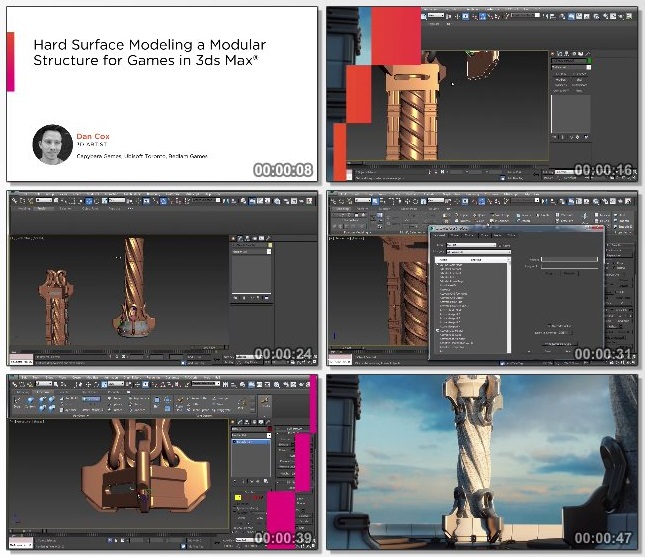Open the Group dropdown in the 00:00:31 dialog
Image resolution: width=645 pixels, height=557 pixels.
(471, 245)
